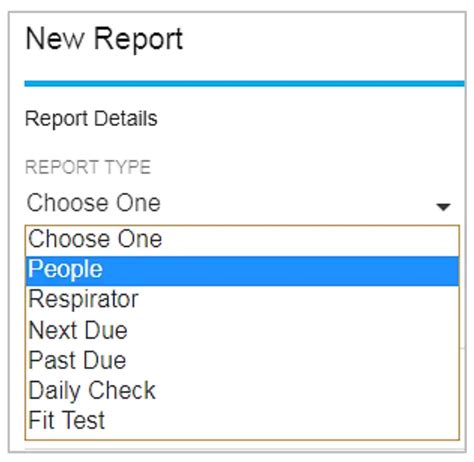Reset selection using Choose One list entry
The image size is (474, 462).
pos(242,240)
